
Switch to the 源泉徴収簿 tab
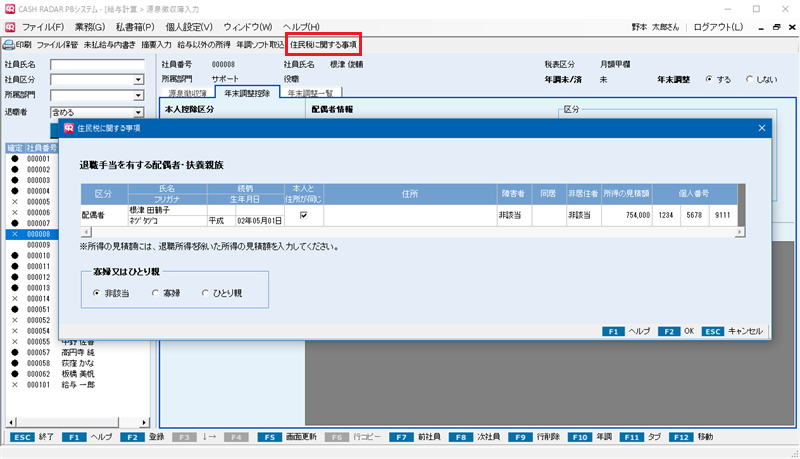click(187, 93)
